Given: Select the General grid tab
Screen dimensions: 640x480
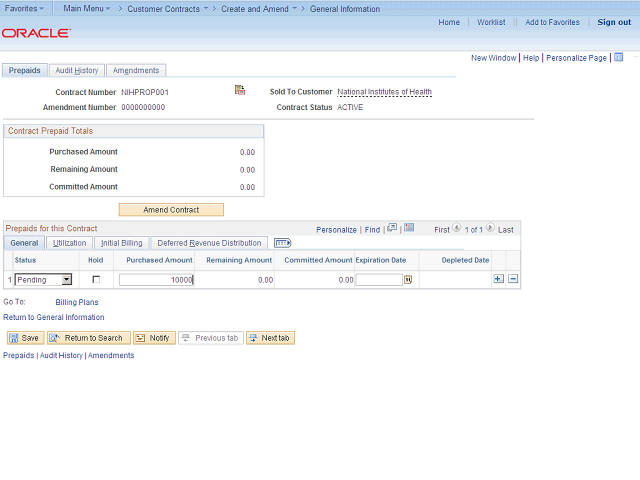Looking at the screenshot, I should point(24,243).
